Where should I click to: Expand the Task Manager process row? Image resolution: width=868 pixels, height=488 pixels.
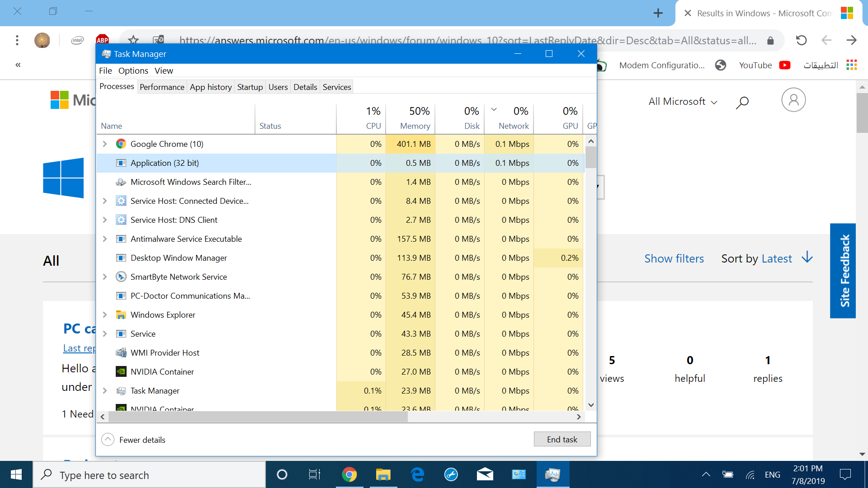click(105, 390)
